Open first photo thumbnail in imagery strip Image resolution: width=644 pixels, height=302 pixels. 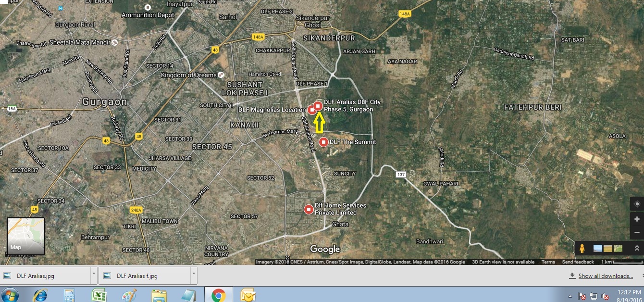(598, 249)
